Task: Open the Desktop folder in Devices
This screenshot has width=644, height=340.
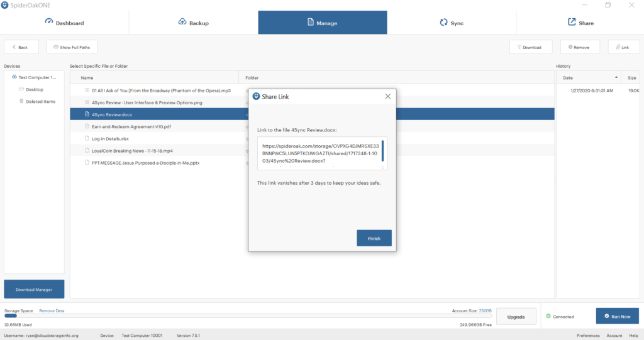Action: (x=35, y=89)
